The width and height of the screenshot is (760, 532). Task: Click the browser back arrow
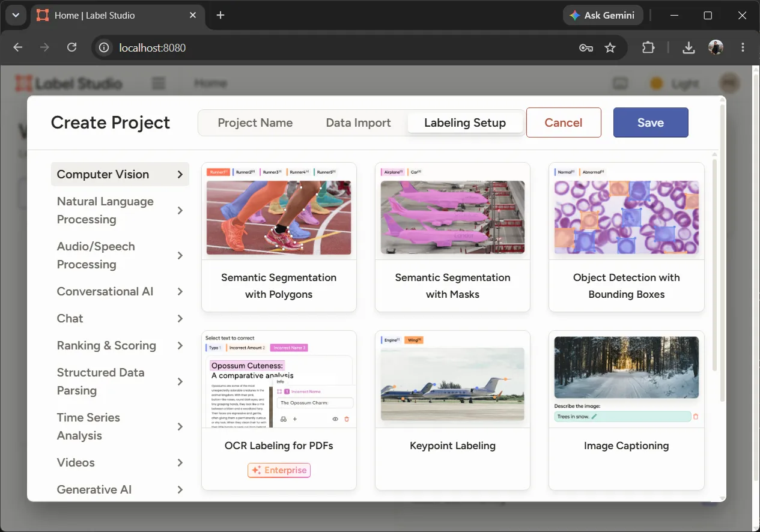(18, 47)
